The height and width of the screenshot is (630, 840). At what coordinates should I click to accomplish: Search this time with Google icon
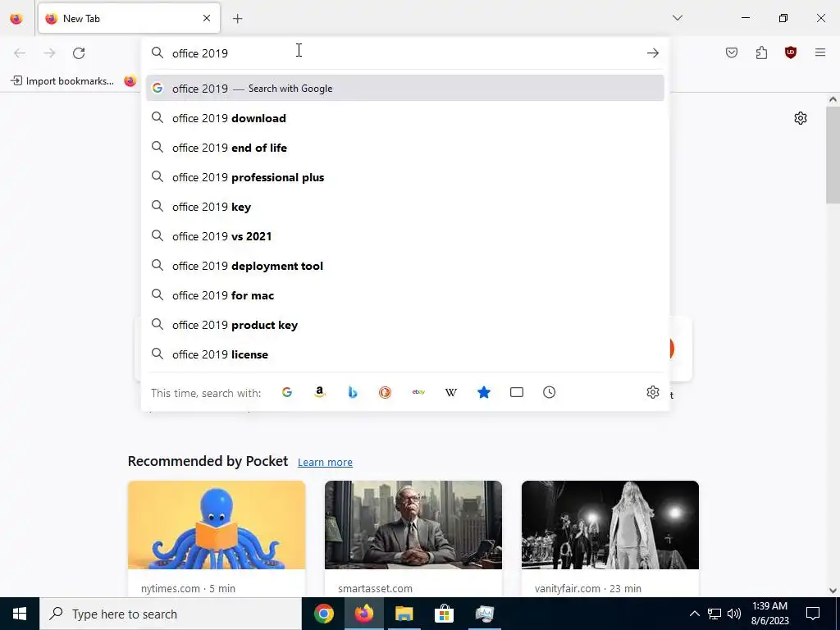point(287,392)
